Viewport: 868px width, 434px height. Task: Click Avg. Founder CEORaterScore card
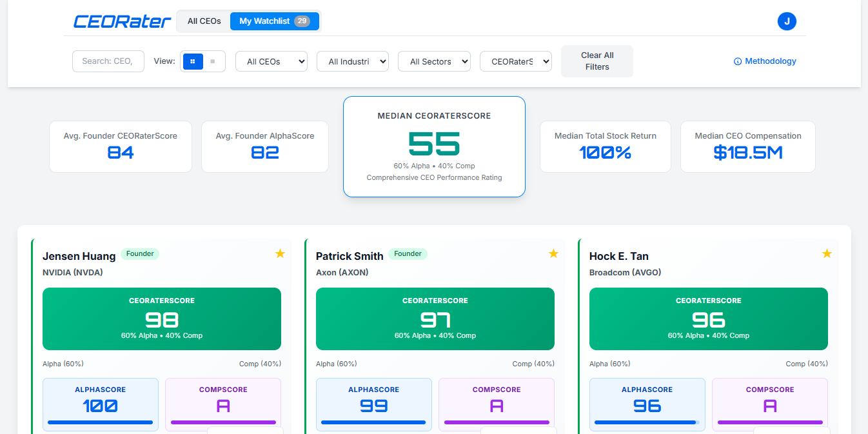click(x=121, y=146)
